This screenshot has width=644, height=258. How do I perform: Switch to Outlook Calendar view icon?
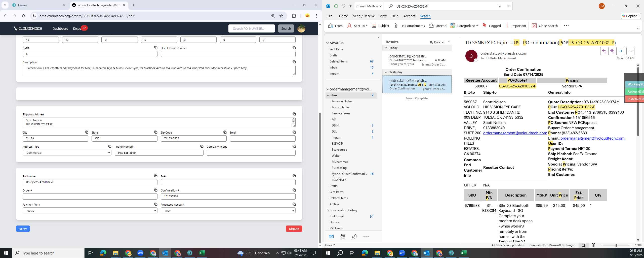(x=343, y=237)
